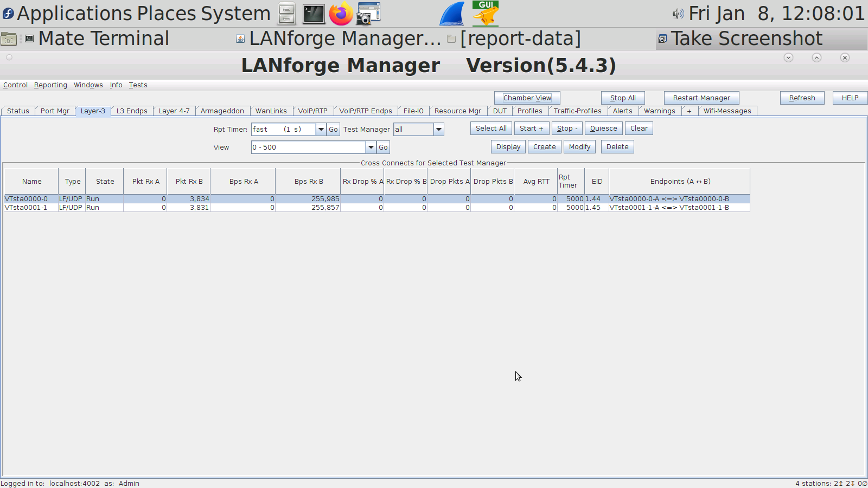Switch to the Port Mgr tab
The height and width of the screenshot is (488, 868).
[55, 111]
